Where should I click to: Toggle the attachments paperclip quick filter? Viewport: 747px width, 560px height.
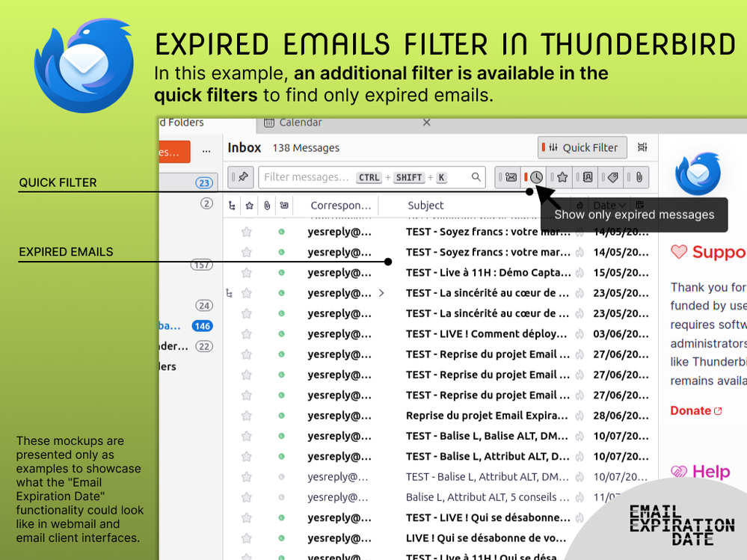coord(636,177)
